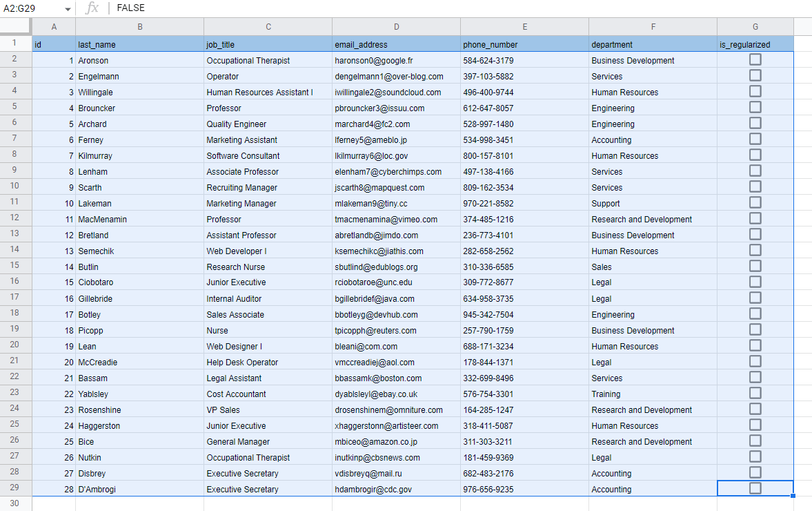Image resolution: width=812 pixels, height=511 pixels.
Task: Select row 15 by its header
Action: [15, 266]
